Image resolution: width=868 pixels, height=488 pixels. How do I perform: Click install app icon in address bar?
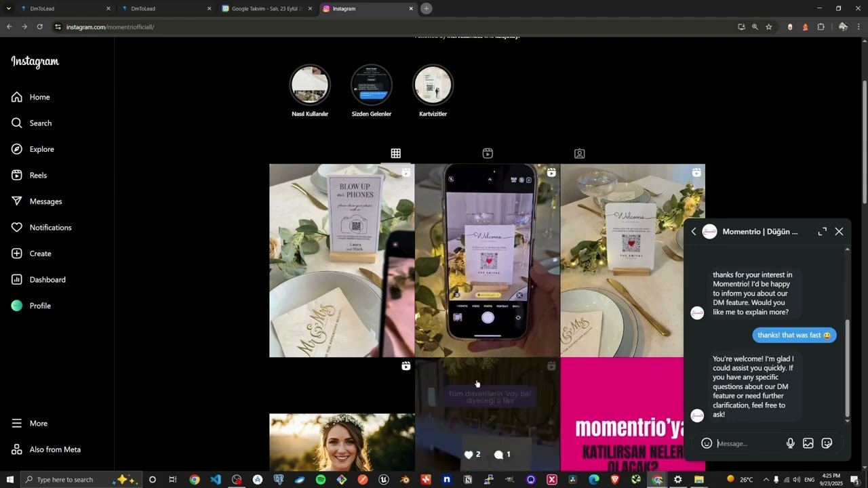coord(741,27)
